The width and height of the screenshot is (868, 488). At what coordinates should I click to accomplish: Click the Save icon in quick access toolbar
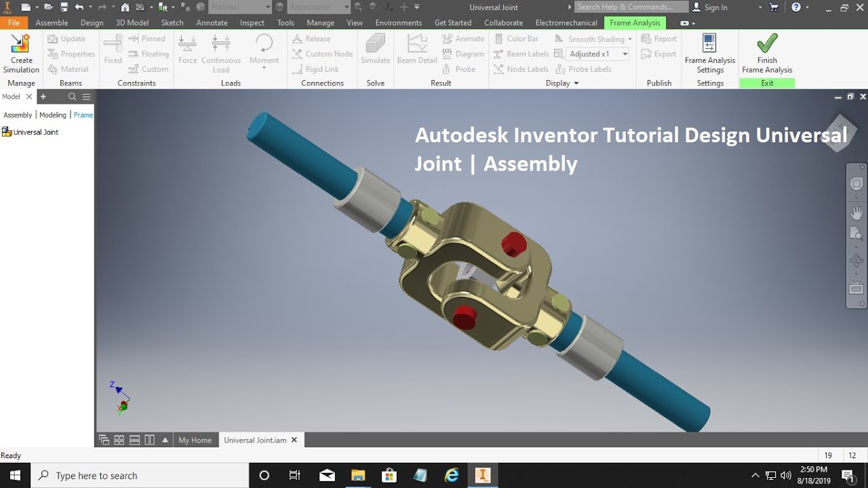pyautogui.click(x=64, y=7)
